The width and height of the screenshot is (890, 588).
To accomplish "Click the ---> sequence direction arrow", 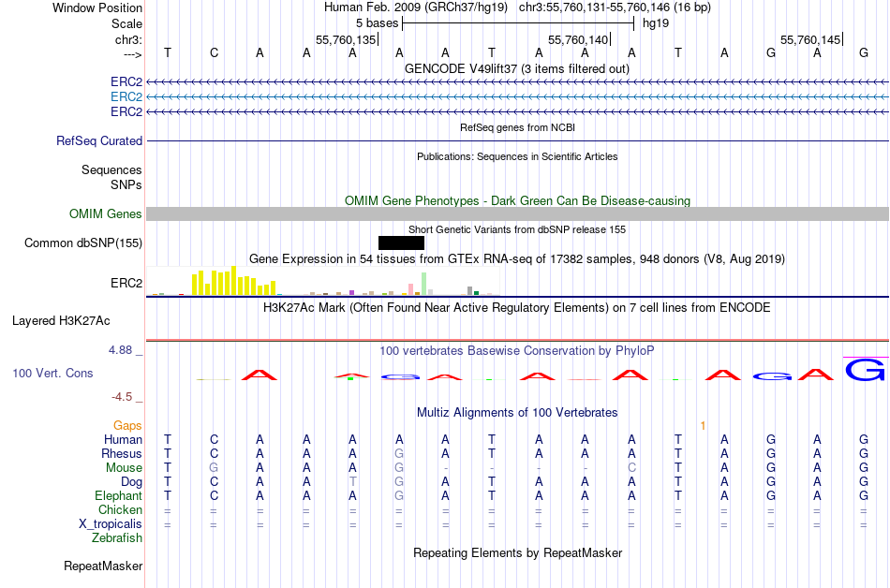I will (x=132, y=54).
